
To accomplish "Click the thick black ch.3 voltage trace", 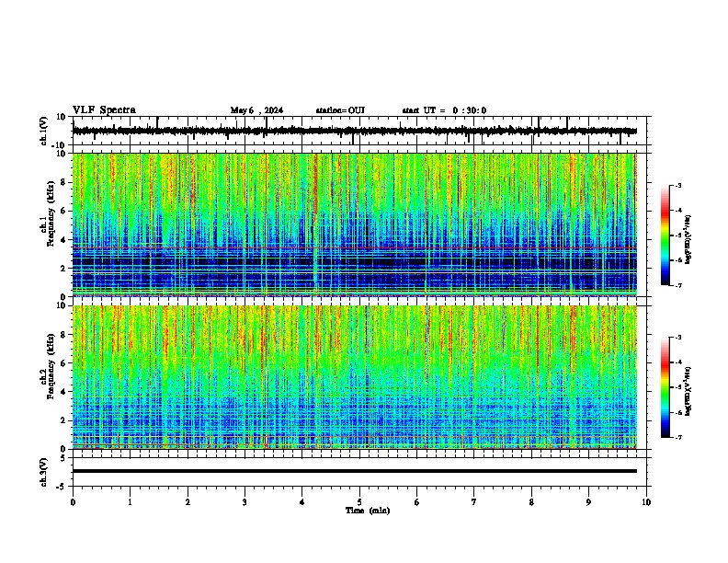I will pos(355,471).
